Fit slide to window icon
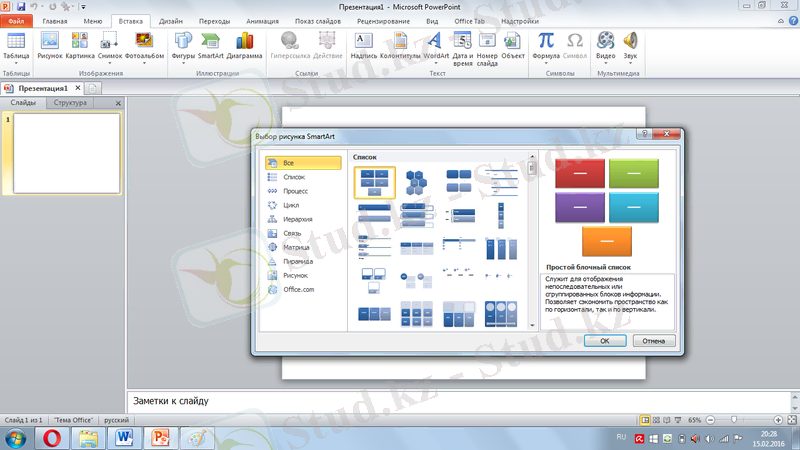800x450 pixels. pyautogui.click(x=792, y=420)
